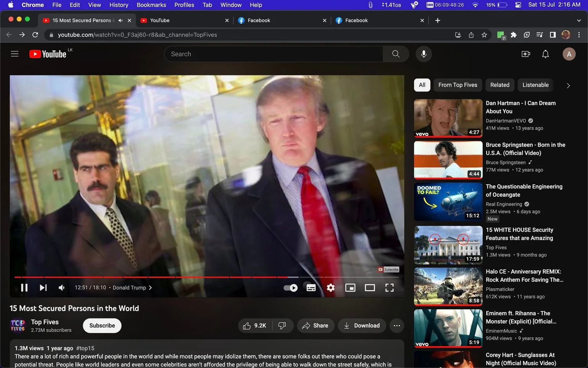Viewport: 588px width, 368px height.
Task: Toggle subtitles closed captions
Action: click(x=311, y=288)
